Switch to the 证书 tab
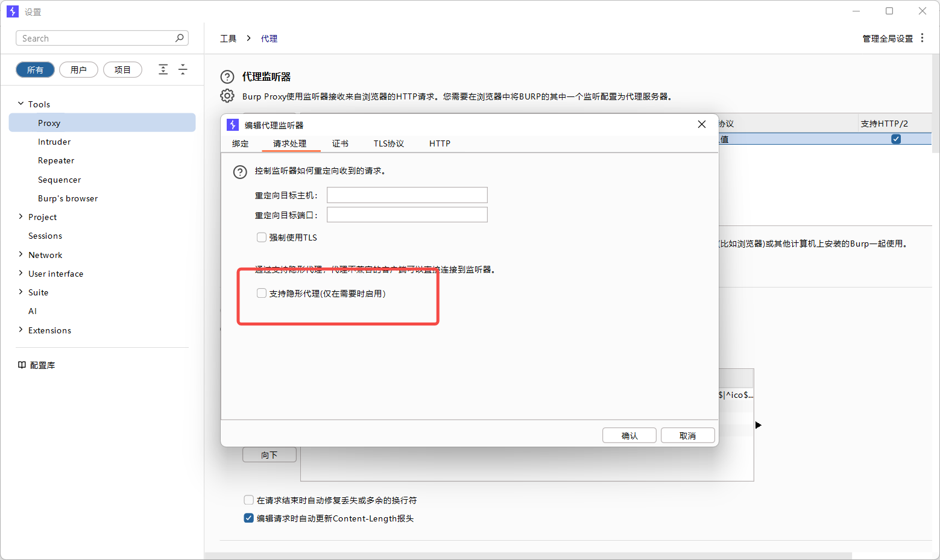940x560 pixels. [x=340, y=143]
